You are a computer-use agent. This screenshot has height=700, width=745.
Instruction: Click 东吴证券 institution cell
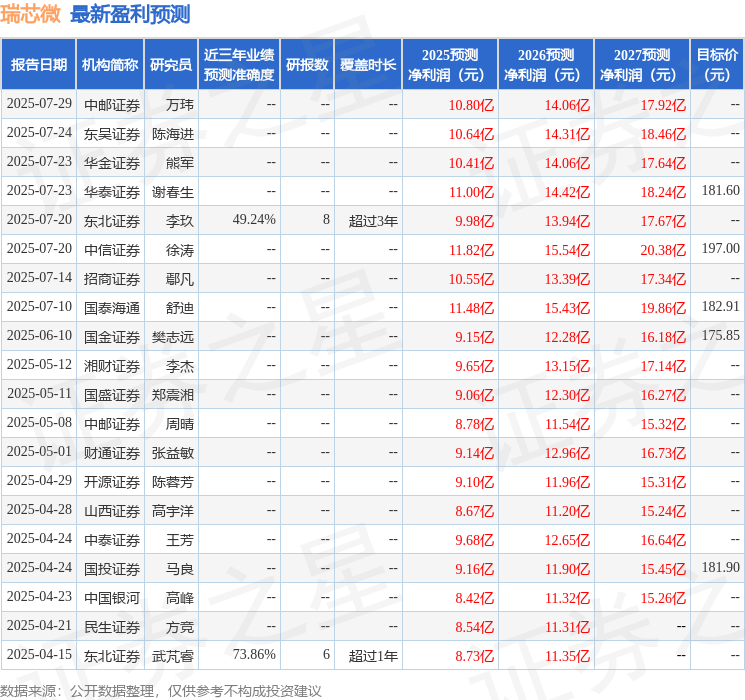[112, 134]
